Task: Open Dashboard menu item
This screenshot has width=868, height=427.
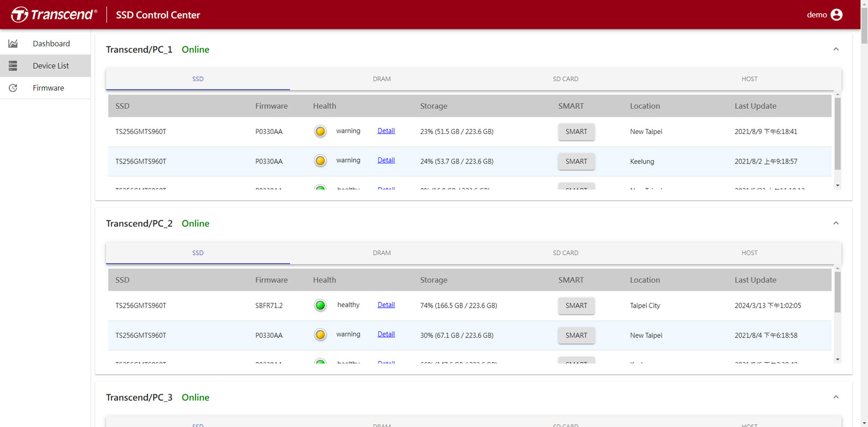Action: coord(45,44)
